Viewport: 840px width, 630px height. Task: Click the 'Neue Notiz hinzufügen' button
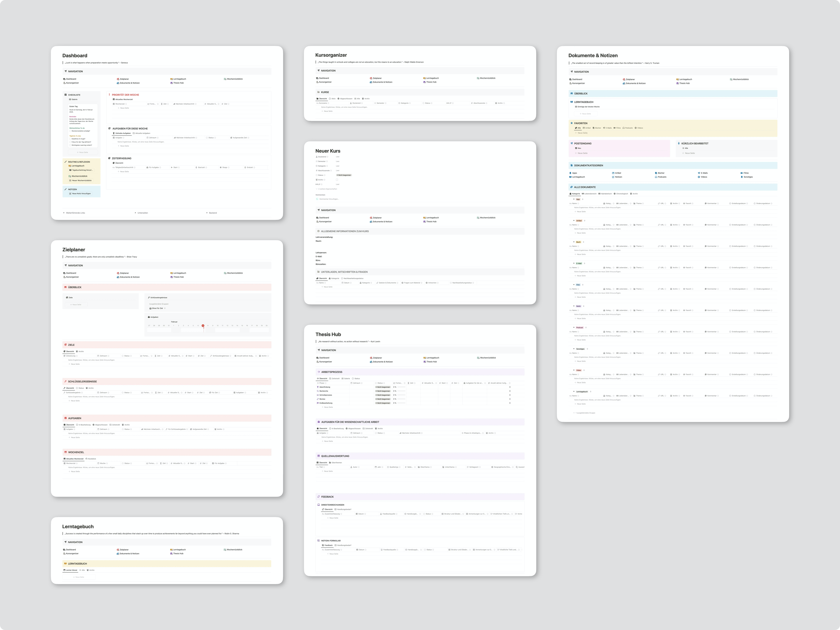click(x=81, y=194)
